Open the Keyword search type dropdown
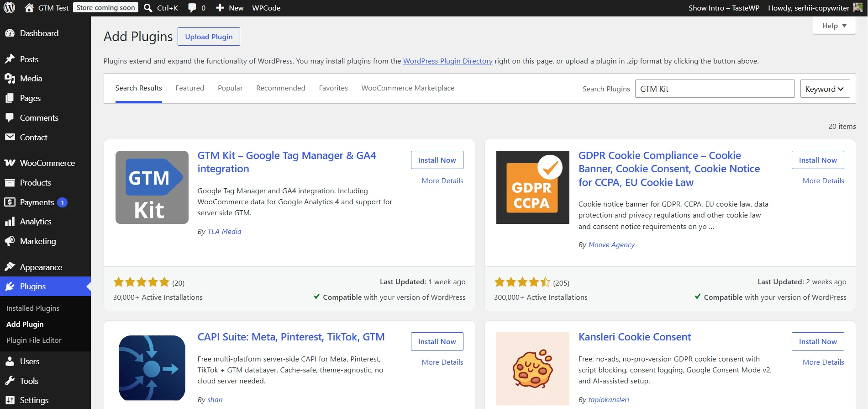Screen dimensions: 868x409 825,89
